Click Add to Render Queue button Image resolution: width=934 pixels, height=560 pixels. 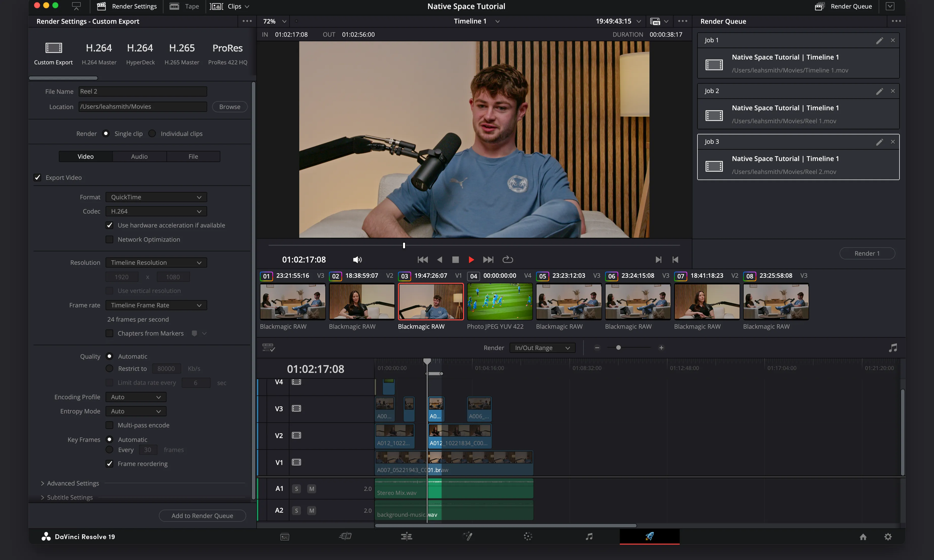coord(202,515)
